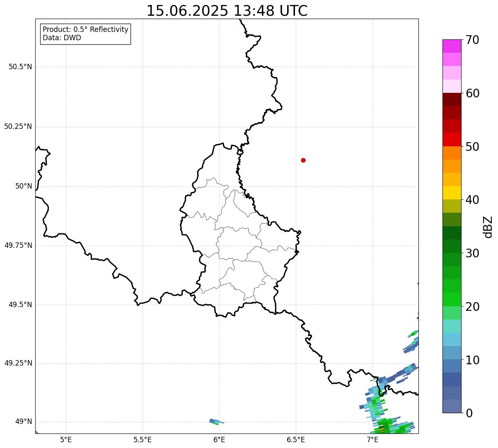Click the colorbar tick label 40
Image resolution: width=498 pixels, height=448 pixels.
pos(473,200)
